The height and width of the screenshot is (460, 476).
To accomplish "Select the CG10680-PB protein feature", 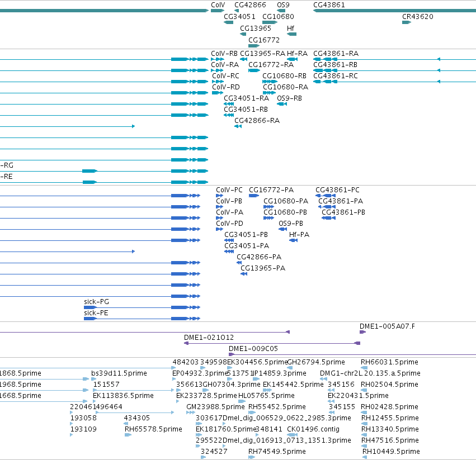I will (268, 218).
